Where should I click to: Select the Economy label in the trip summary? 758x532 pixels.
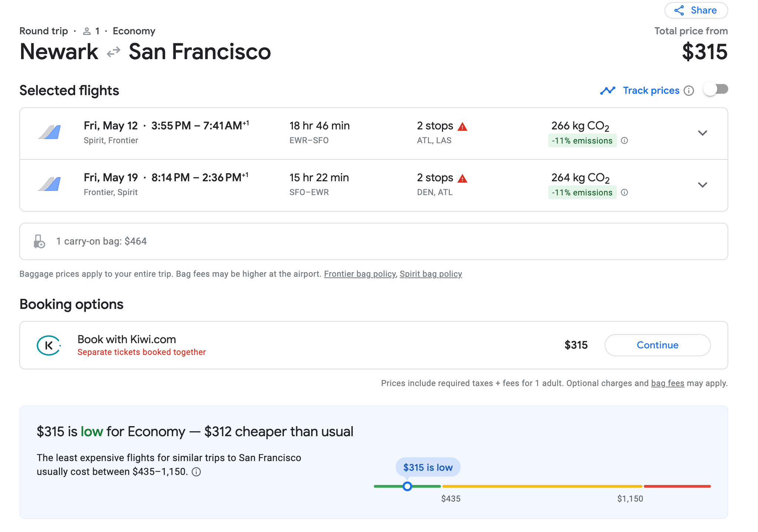tap(134, 31)
